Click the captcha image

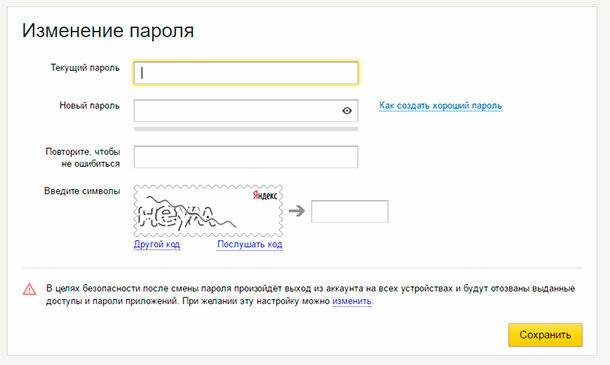(208, 211)
